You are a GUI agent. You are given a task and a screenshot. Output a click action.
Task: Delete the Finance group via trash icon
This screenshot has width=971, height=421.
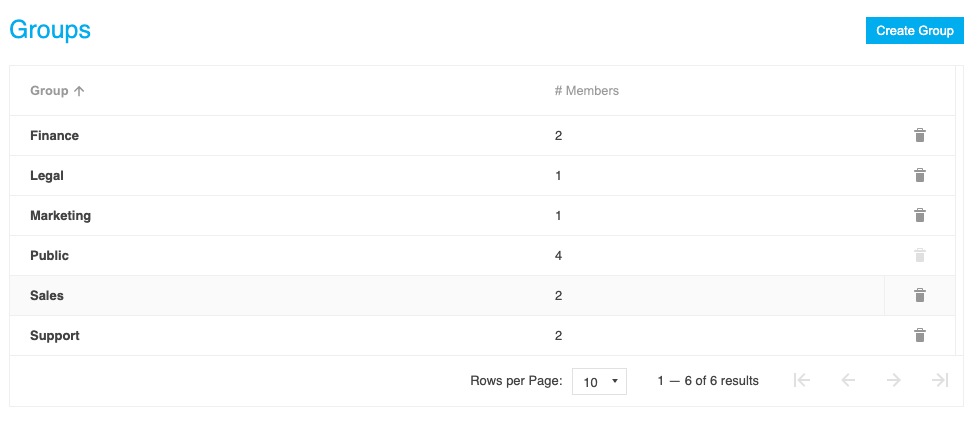point(920,135)
